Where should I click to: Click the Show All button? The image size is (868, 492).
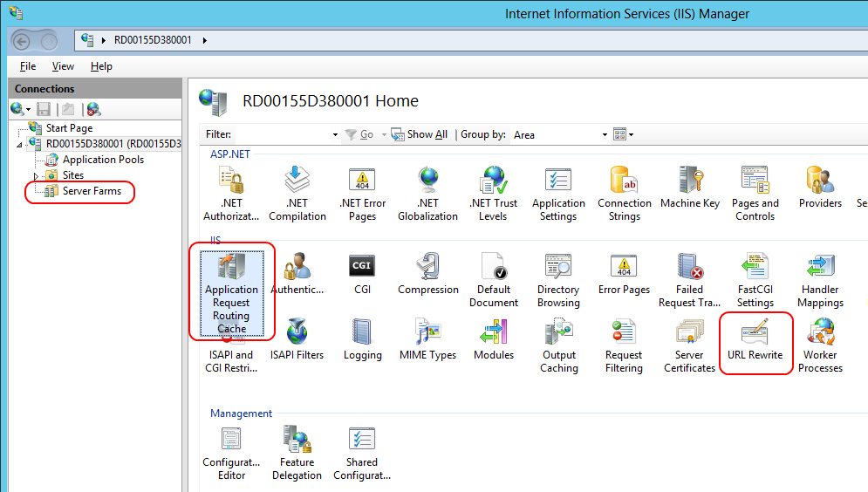click(420, 134)
